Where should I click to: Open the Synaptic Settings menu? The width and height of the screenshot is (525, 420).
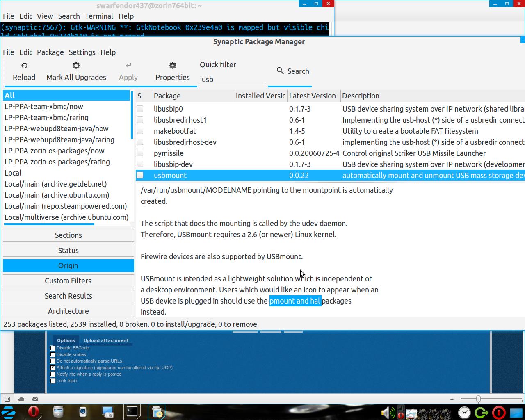point(82,52)
